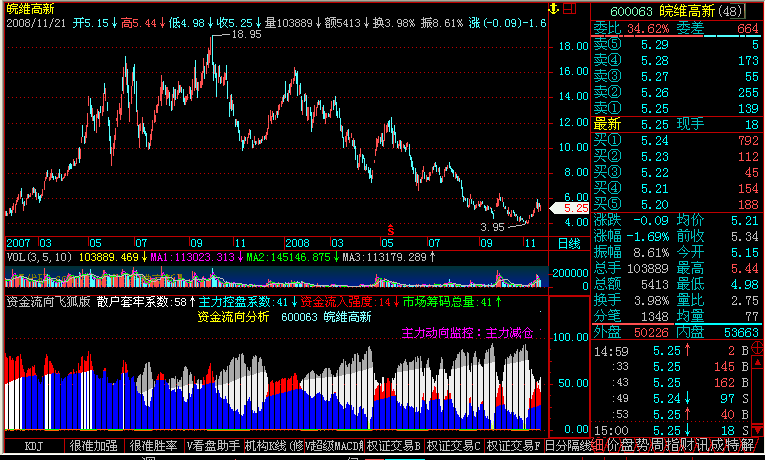Viewport: 765px width, 460px height.
Task: Select the 财 (finance) side tab
Action: click(686, 445)
